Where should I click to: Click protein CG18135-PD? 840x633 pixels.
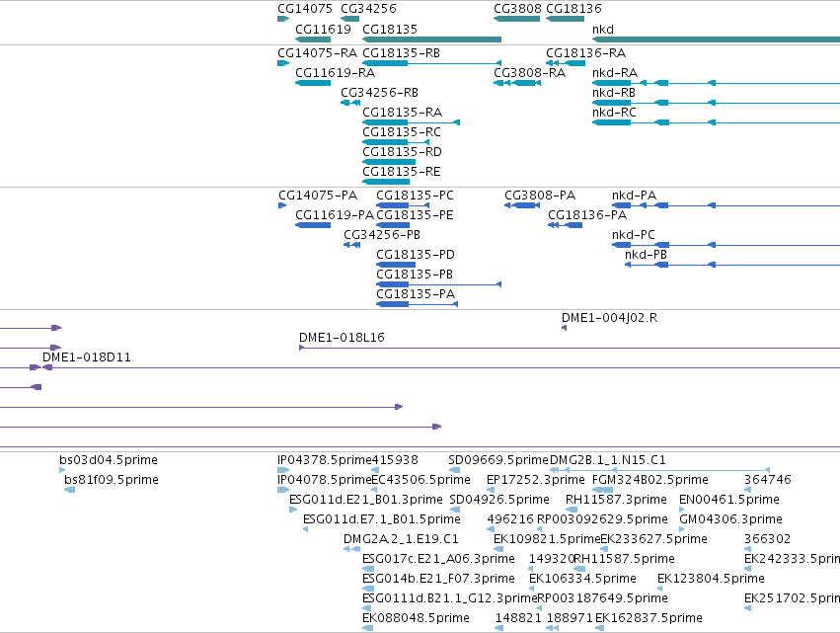(396, 265)
